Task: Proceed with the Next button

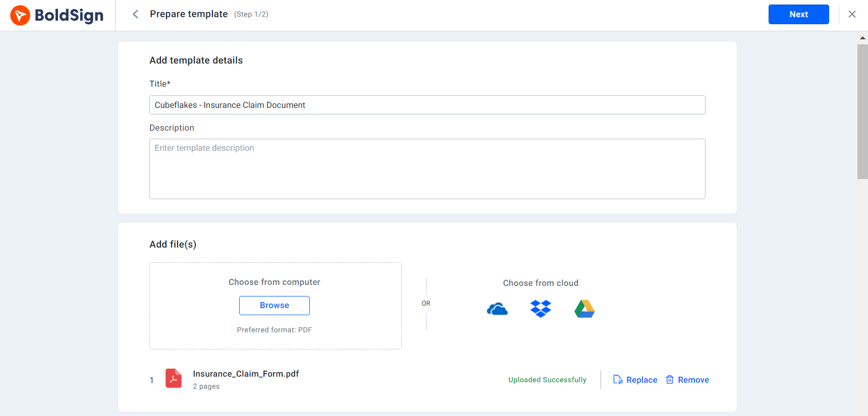Action: (x=798, y=14)
